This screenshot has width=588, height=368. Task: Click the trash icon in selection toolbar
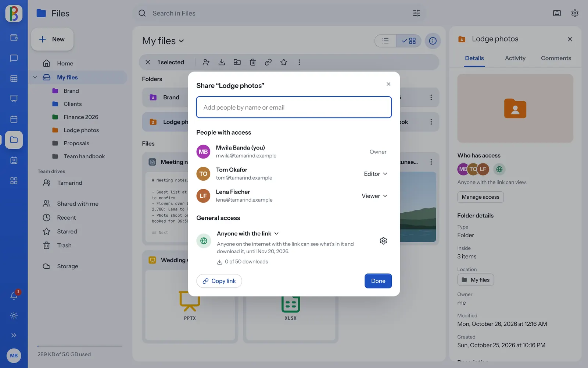point(252,62)
